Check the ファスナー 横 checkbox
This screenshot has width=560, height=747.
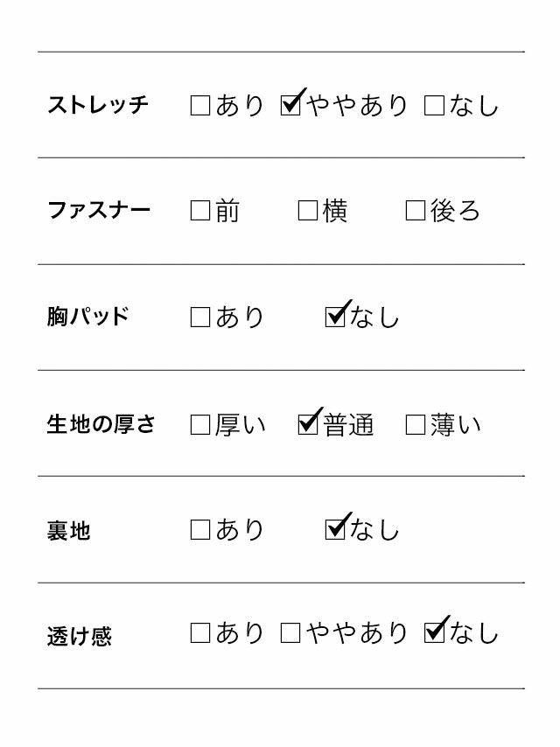[308, 211]
